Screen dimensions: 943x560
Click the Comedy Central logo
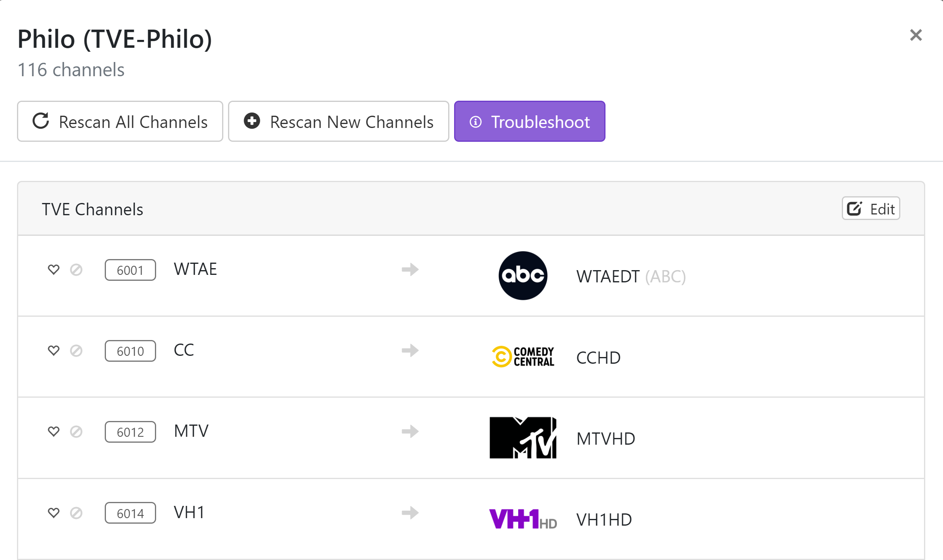(x=523, y=357)
